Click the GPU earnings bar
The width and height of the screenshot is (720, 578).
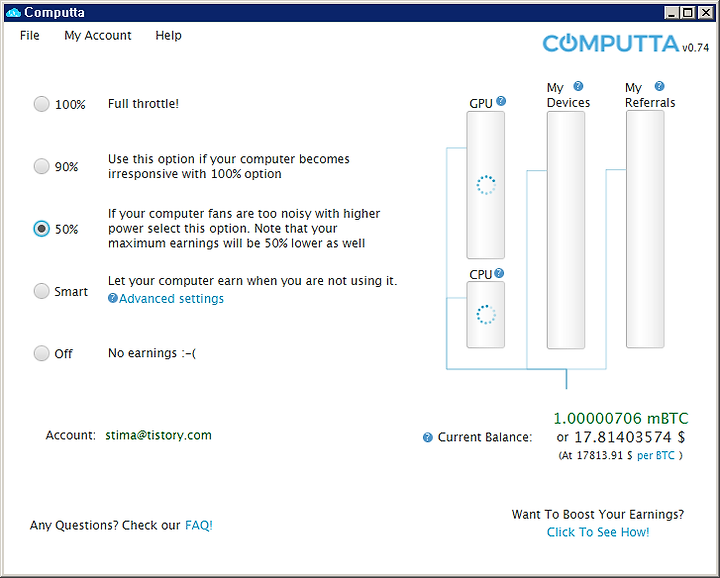coord(486,185)
